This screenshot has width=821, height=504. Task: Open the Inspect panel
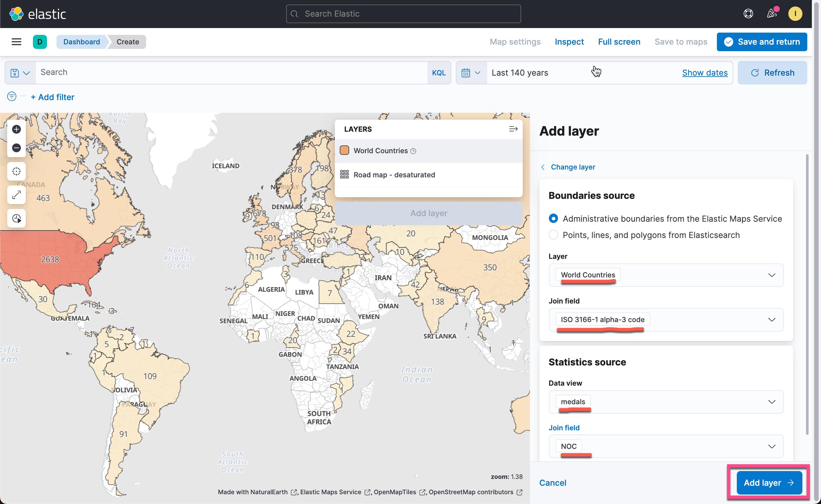pos(569,42)
